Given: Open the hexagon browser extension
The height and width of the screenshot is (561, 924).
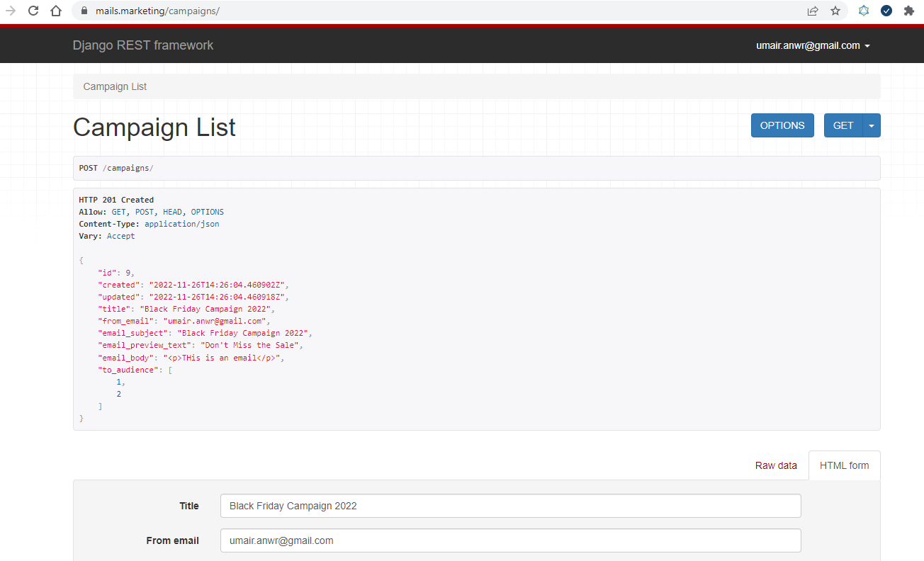Looking at the screenshot, I should pos(864,11).
